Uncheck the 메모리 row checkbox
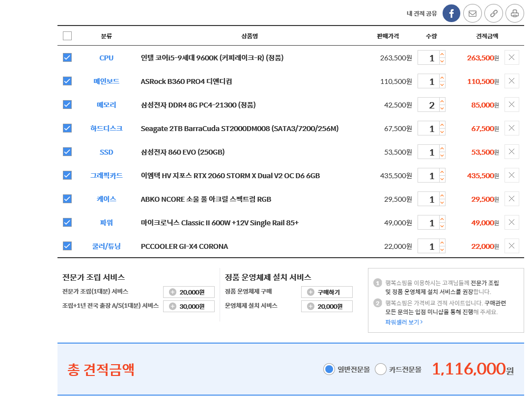The image size is (532, 401). tap(67, 105)
